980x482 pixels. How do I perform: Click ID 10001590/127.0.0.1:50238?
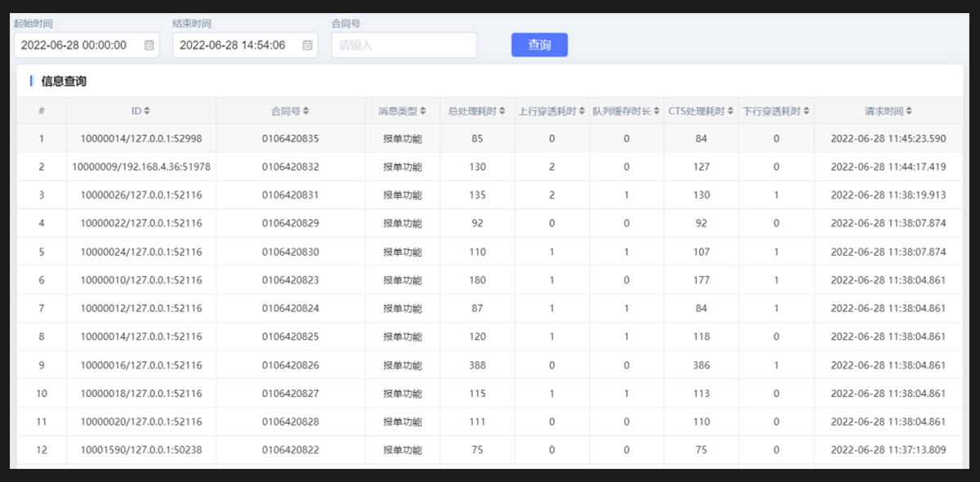(x=141, y=450)
